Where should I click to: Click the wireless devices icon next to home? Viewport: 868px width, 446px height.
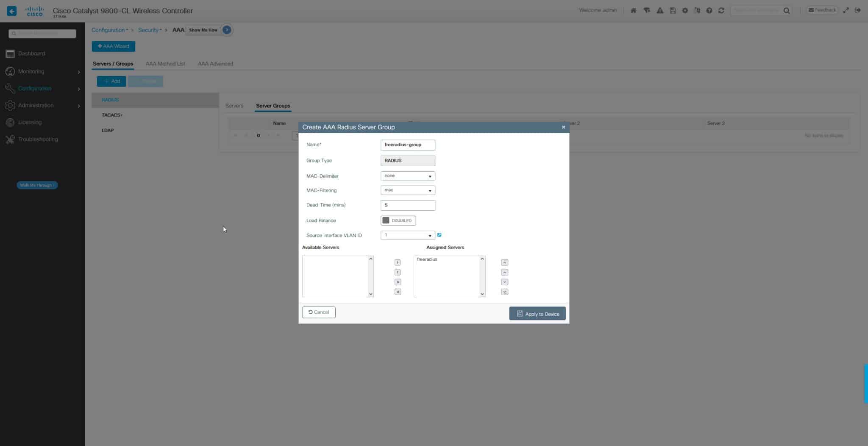coord(647,11)
